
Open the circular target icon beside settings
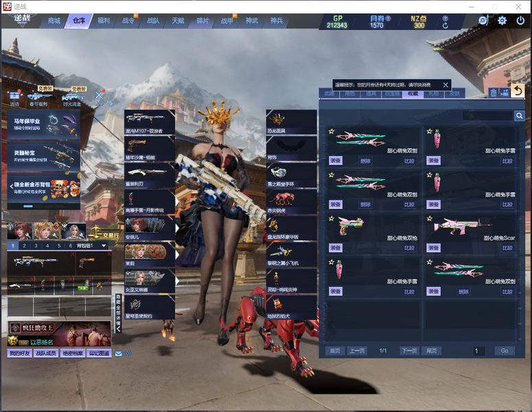tap(483, 21)
